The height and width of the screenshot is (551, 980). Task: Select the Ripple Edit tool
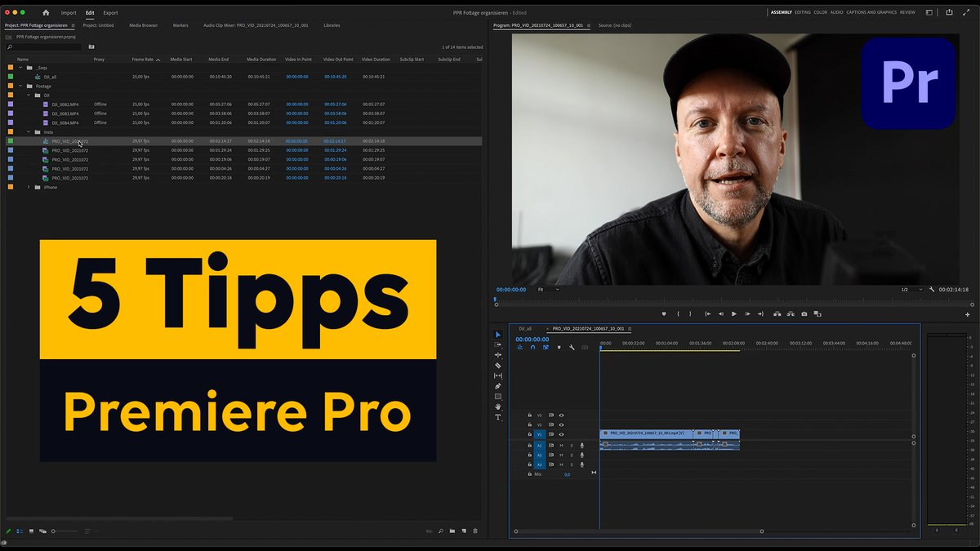point(498,355)
